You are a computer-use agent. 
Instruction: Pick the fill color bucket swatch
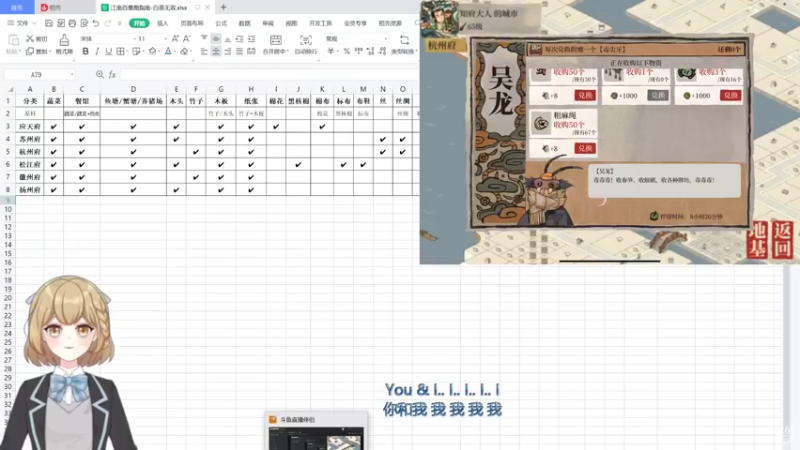pos(152,52)
